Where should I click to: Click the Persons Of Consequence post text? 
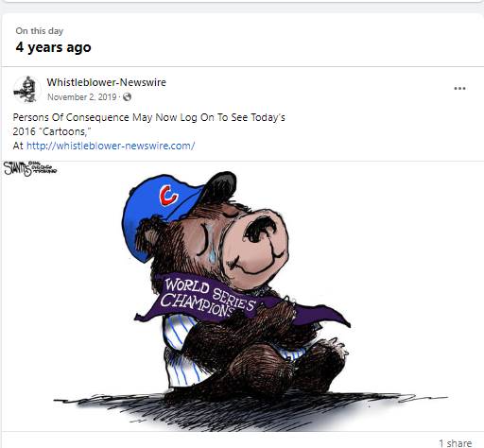pyautogui.click(x=148, y=117)
